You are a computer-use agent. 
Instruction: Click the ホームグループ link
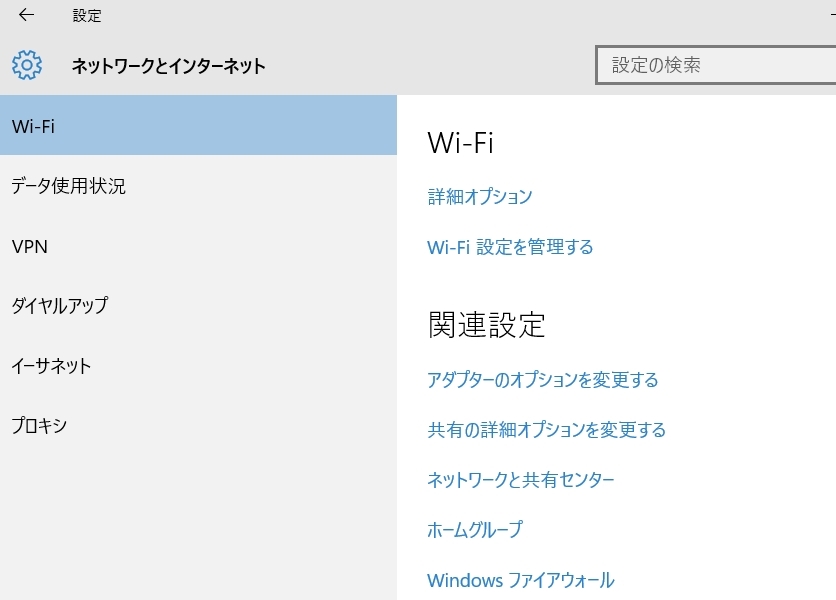[475, 530]
